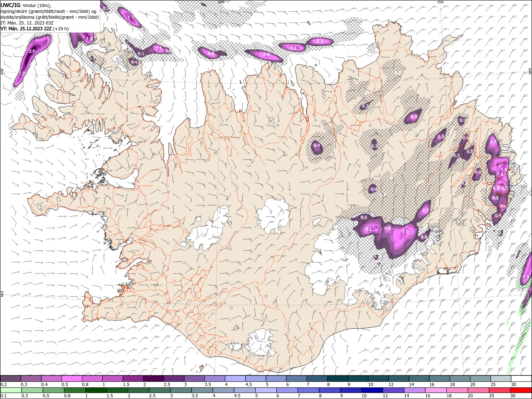
Task: Click the 2.8 value in the northwest sea band
Action: pos(32,51)
